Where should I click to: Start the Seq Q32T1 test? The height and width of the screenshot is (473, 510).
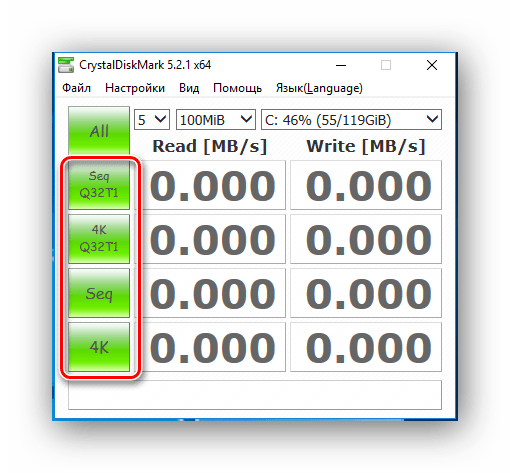[x=99, y=185]
